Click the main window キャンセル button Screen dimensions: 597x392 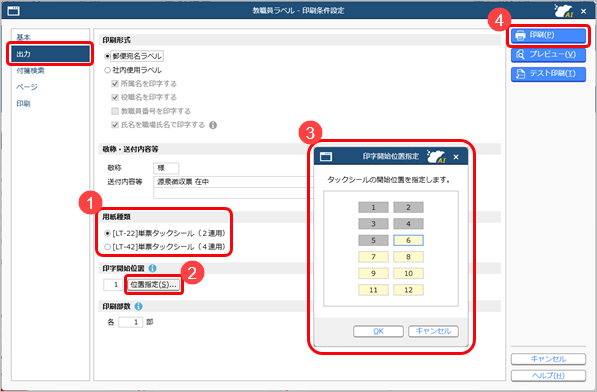tap(548, 359)
